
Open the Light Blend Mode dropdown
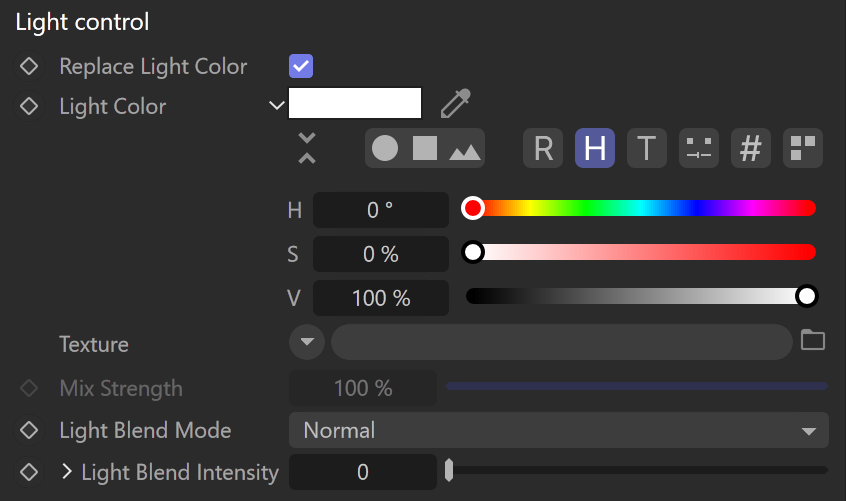[558, 430]
